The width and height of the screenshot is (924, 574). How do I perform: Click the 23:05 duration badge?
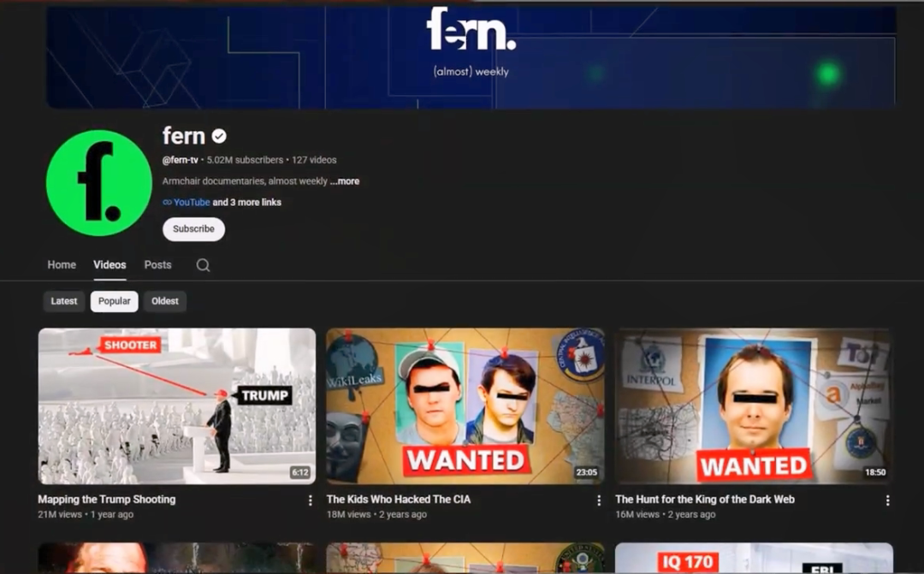586,472
